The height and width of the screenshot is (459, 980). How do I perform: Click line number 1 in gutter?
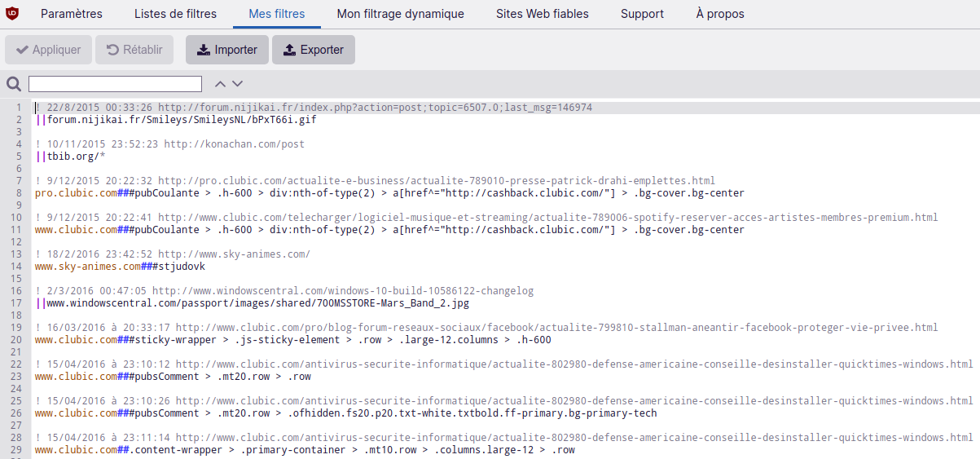[17, 108]
